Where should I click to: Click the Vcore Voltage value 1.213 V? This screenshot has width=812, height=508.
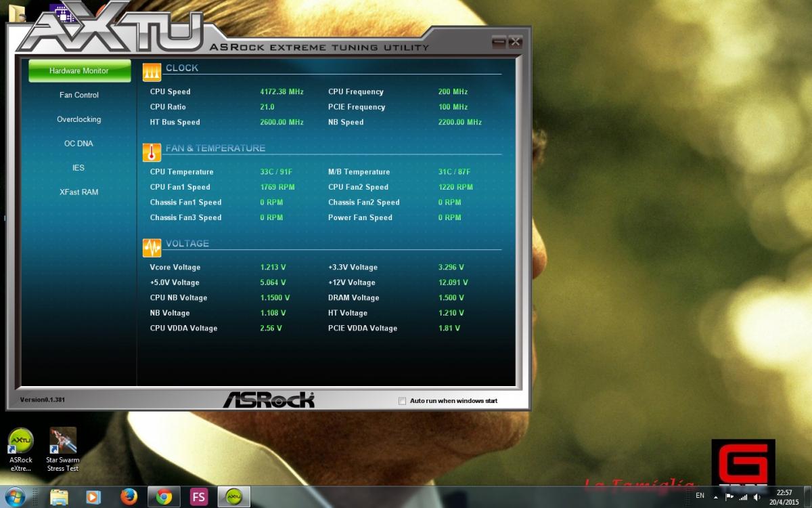(x=273, y=268)
